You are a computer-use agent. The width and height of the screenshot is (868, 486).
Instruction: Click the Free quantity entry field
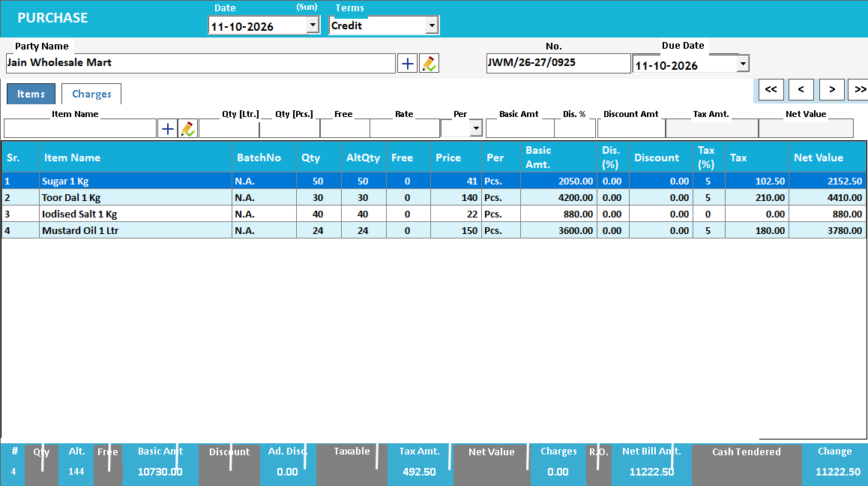pos(345,128)
